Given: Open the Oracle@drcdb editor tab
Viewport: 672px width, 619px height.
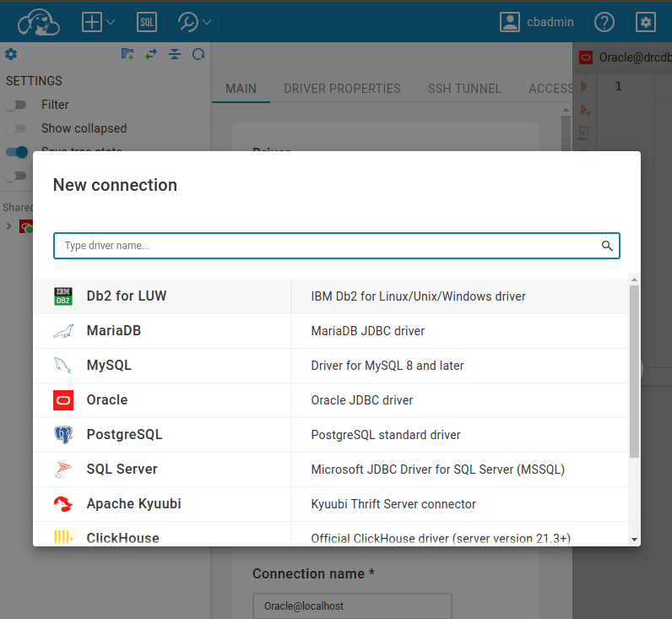Looking at the screenshot, I should click(626, 57).
